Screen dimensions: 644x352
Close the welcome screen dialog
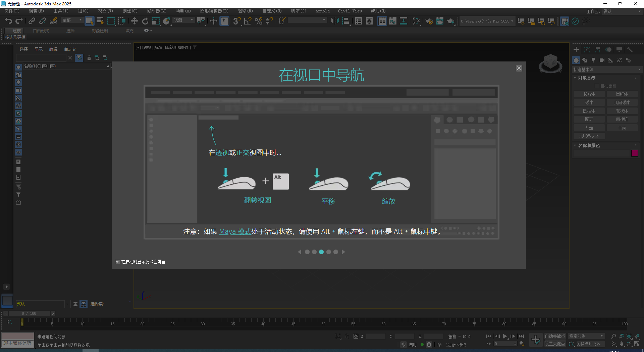519,68
